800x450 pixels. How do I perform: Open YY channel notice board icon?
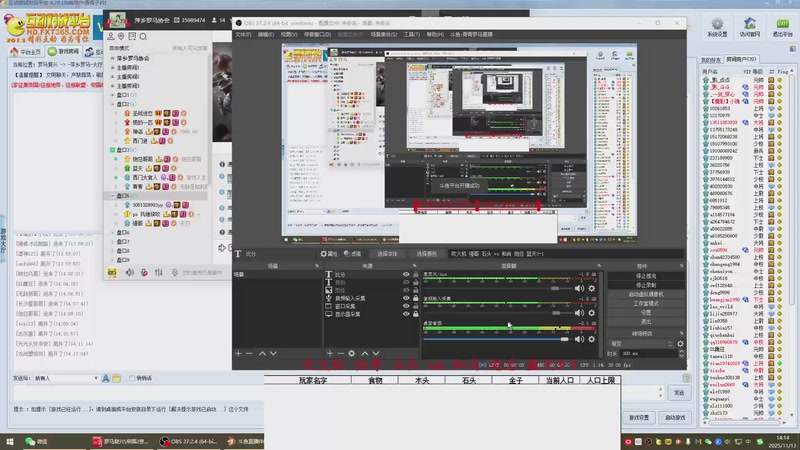(x=132, y=37)
